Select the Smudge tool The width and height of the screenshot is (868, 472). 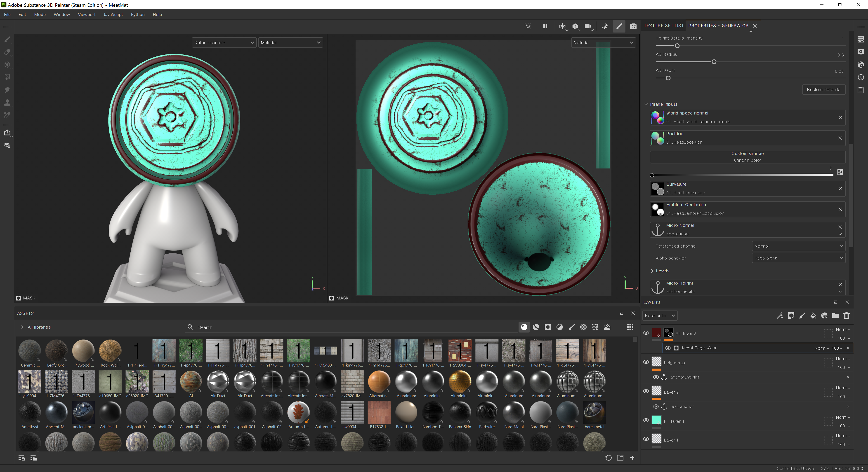pos(7,90)
